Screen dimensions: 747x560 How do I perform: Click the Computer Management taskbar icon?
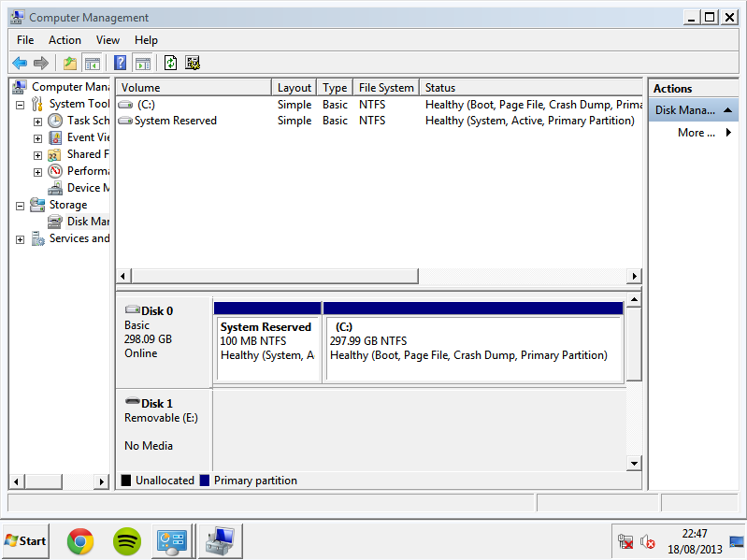tap(220, 541)
